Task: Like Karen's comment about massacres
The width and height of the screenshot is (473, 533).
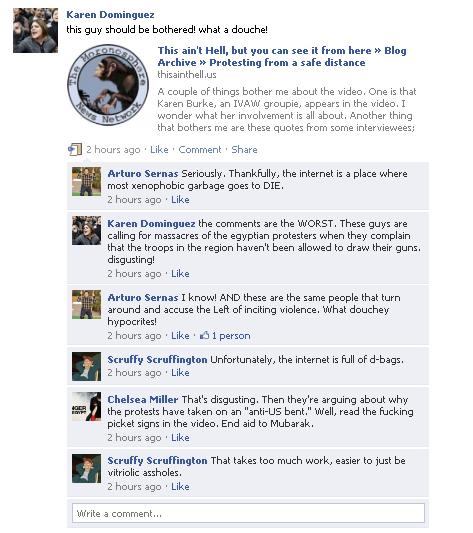Action: (x=180, y=274)
